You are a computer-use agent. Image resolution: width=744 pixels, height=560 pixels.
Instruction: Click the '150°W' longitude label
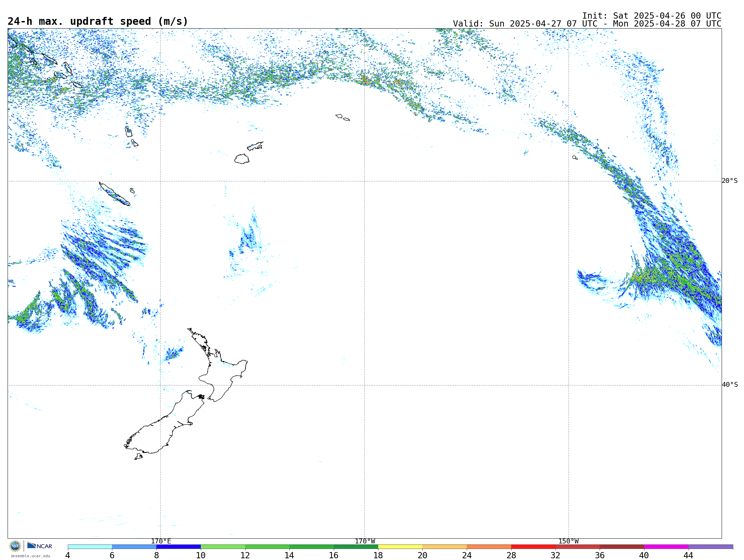click(569, 541)
